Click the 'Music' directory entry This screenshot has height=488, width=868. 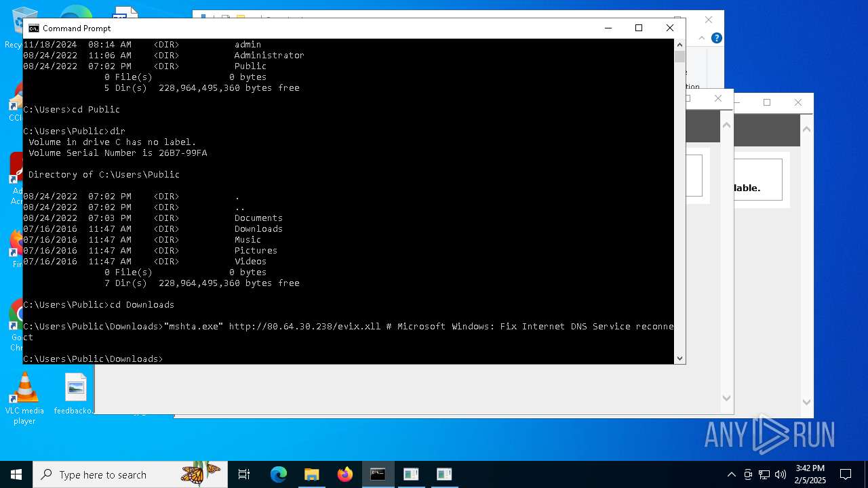click(248, 239)
